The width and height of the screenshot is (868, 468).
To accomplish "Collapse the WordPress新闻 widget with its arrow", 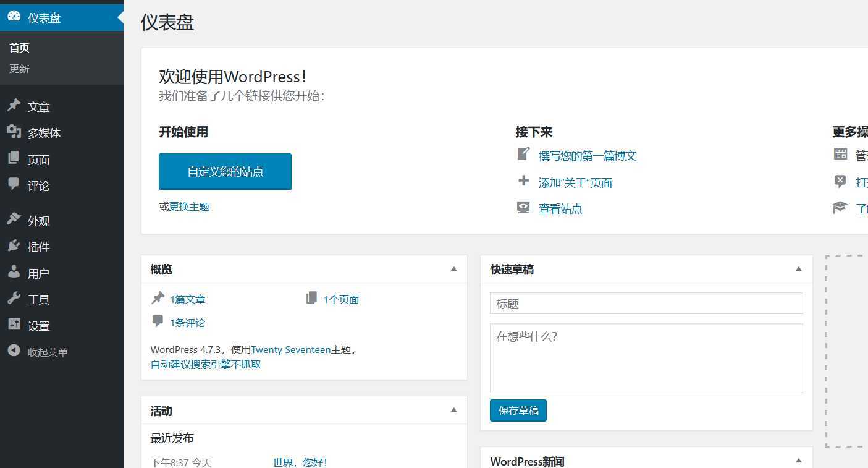I will [x=798, y=461].
